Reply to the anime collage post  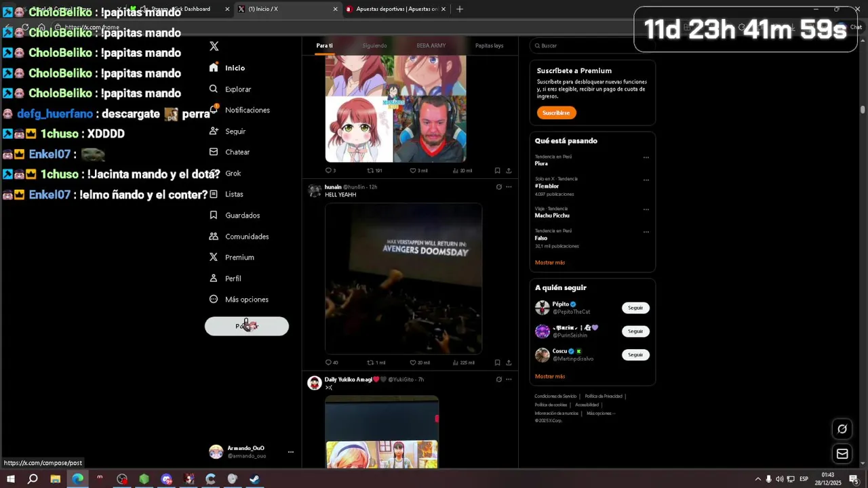(330, 171)
